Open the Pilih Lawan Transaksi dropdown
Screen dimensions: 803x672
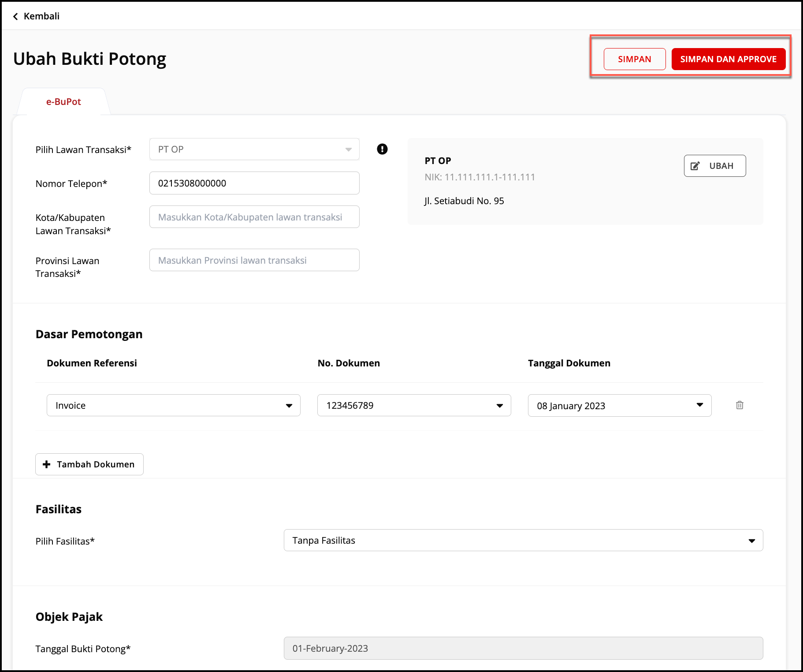tap(254, 149)
